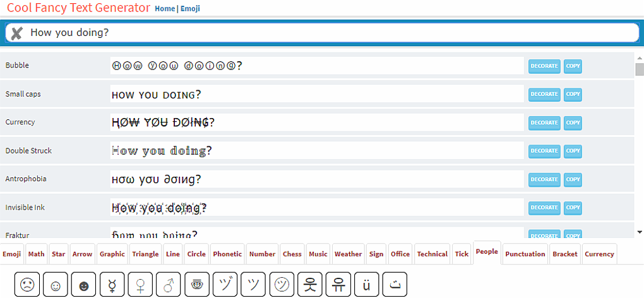Insert the black smiling face symbol

point(83,285)
